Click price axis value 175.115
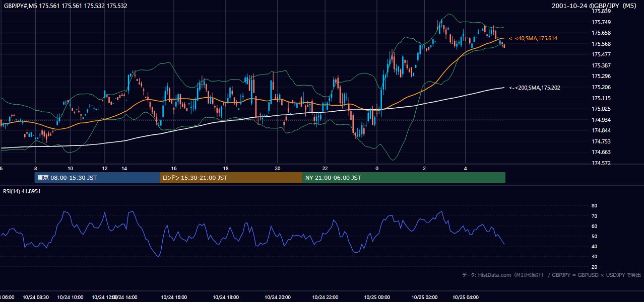Screen dimensions: 644x302 601,98
